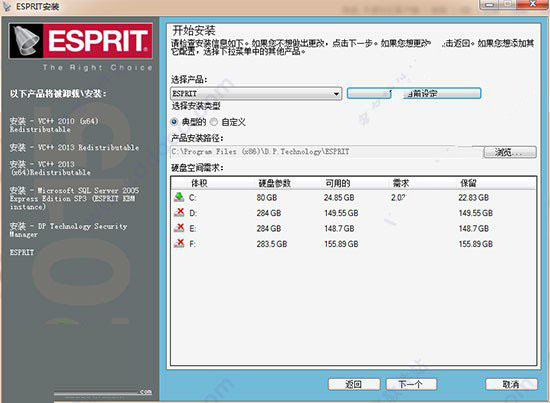Select the 自定义 installation type

point(214,122)
